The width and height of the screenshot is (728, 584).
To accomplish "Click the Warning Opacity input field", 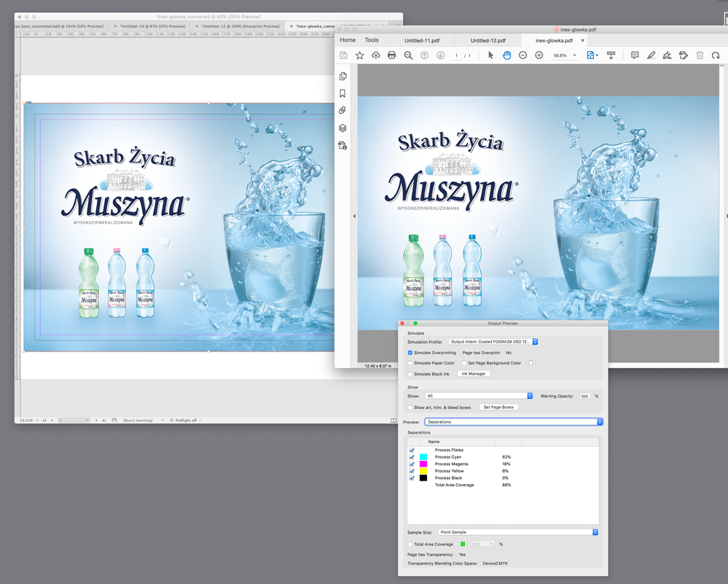I will point(584,397).
